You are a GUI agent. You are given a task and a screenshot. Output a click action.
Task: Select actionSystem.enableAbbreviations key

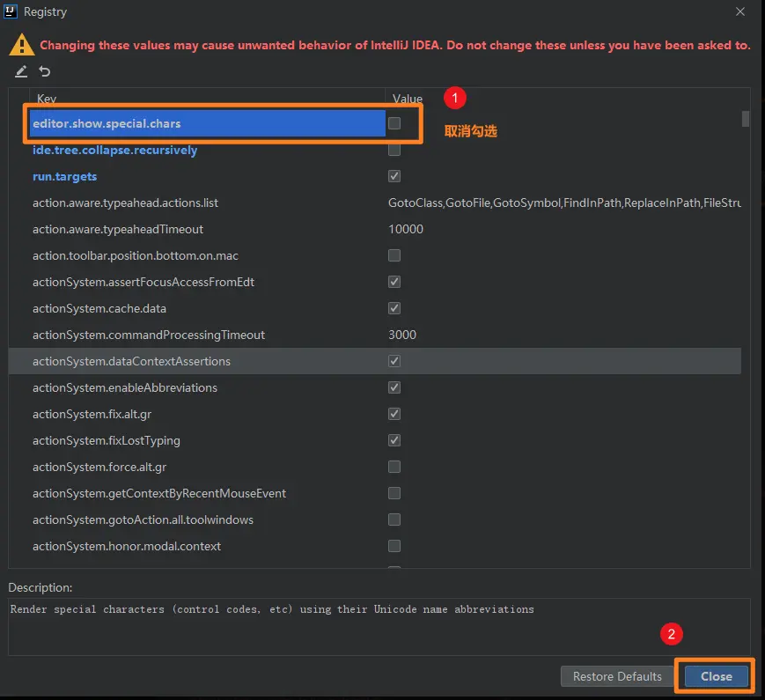[125, 387]
